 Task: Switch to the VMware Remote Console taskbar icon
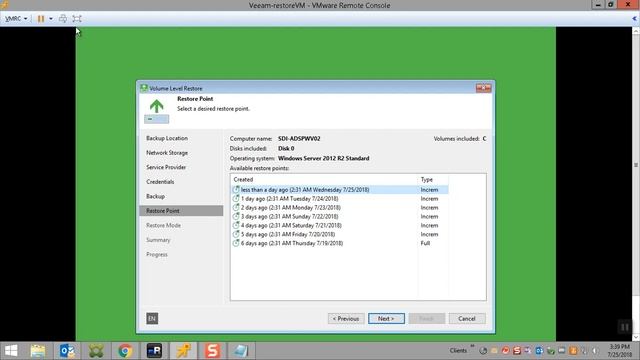tap(183, 351)
